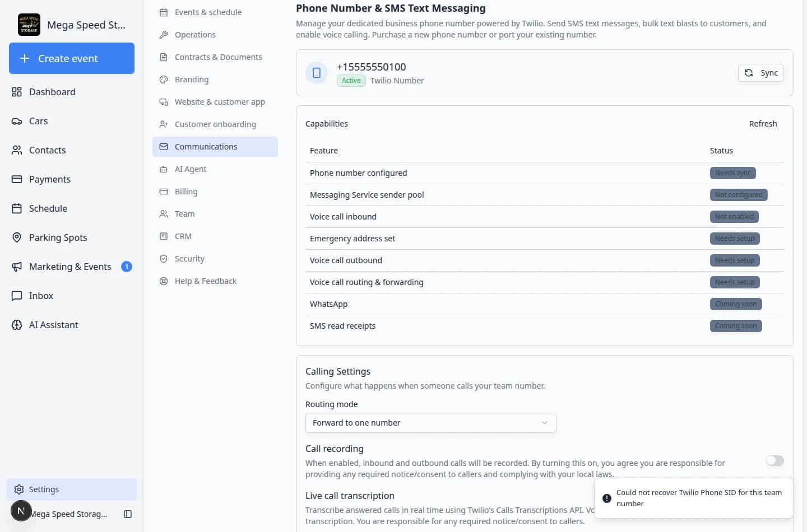Screen dimensions: 807x532
Task: Click the Security shield icon
Action: (x=164, y=259)
